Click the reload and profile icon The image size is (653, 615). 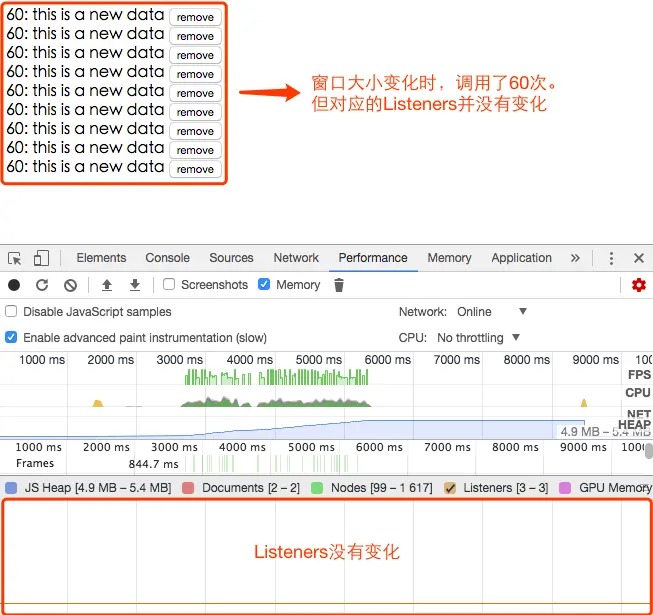tap(42, 285)
